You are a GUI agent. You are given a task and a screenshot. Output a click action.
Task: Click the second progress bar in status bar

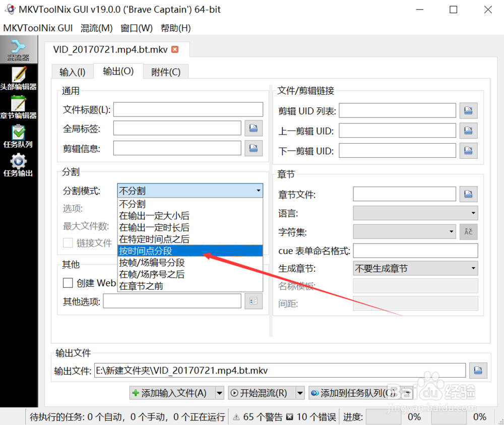point(449,417)
